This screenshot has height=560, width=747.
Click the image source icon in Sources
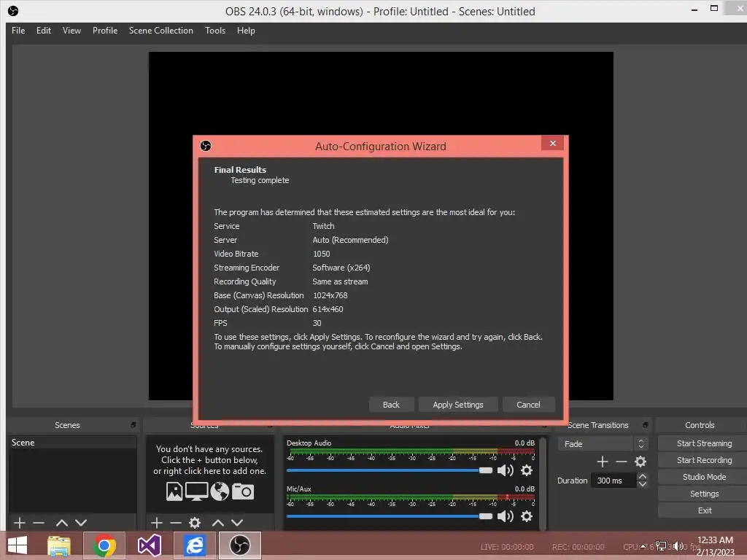tap(174, 491)
